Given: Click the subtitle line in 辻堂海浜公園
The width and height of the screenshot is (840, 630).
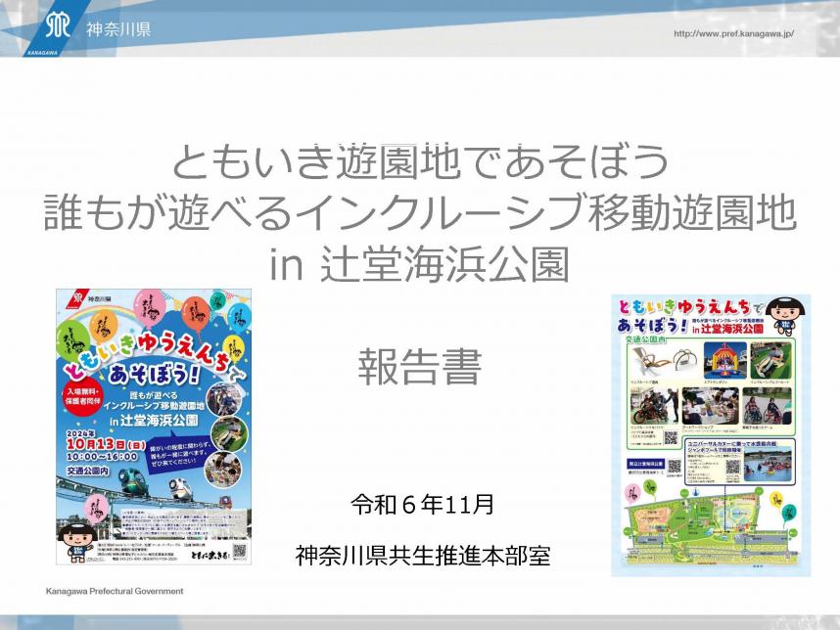Looking at the screenshot, I should [419, 261].
